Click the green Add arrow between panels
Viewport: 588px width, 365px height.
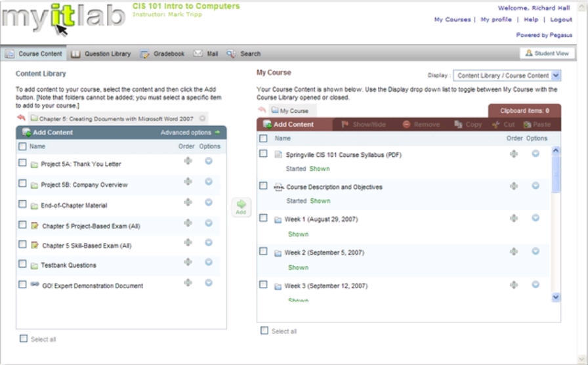241,207
